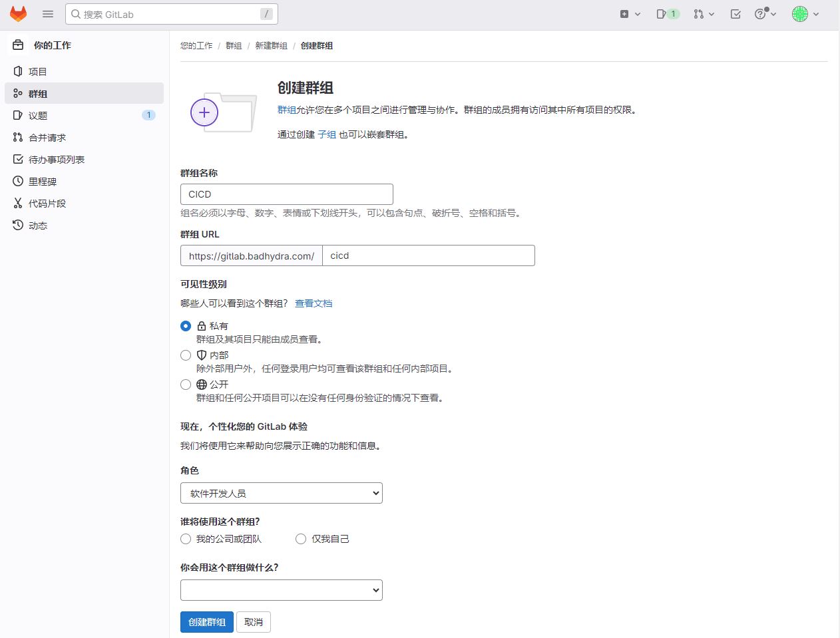Click the 创建群组 submit button
This screenshot has width=840, height=638.
coord(206,622)
